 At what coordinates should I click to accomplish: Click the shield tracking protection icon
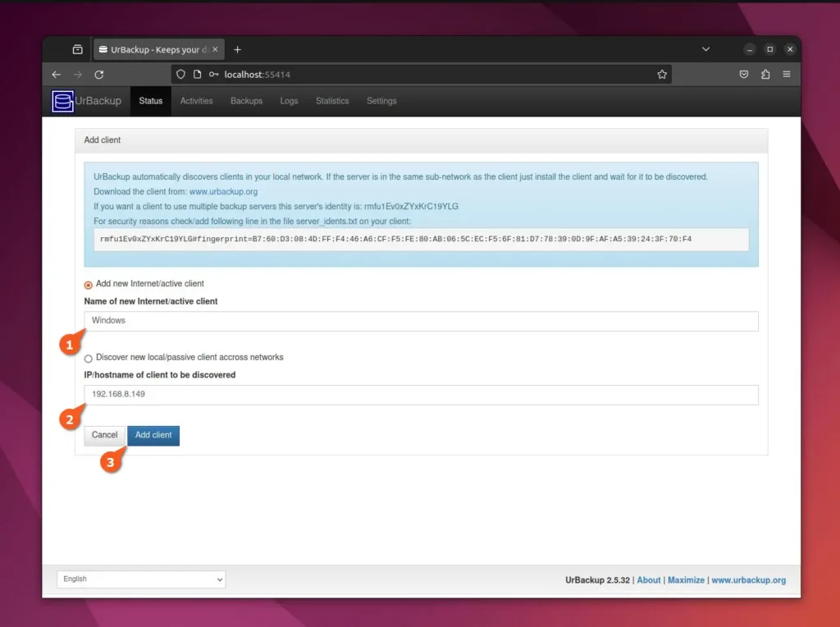pyautogui.click(x=180, y=75)
